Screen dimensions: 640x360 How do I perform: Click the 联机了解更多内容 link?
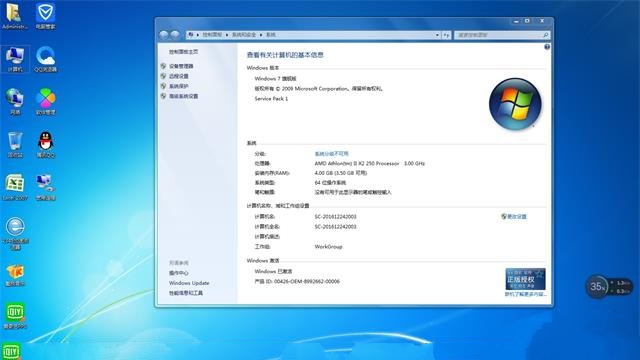click(x=525, y=294)
